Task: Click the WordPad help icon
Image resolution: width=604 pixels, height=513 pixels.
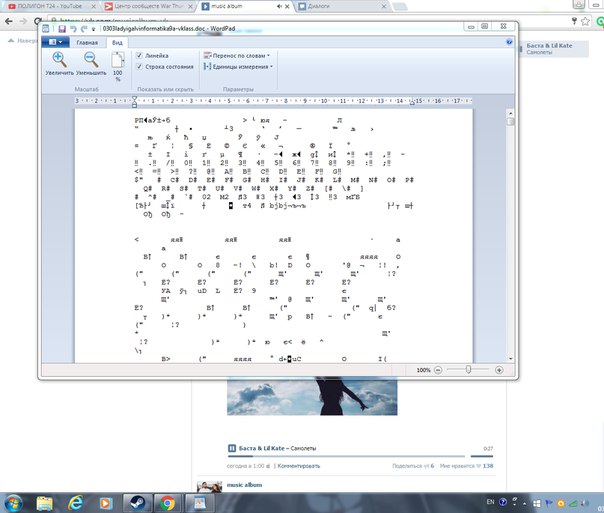Action: tap(509, 43)
